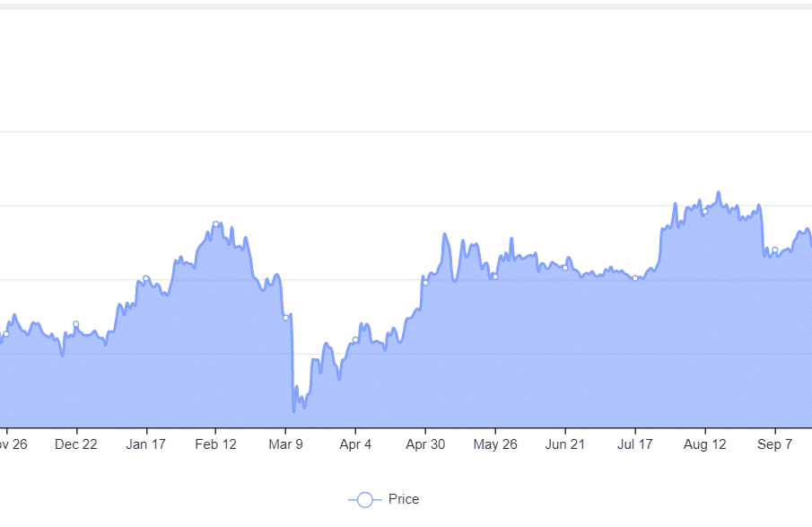812x527 pixels.
Task: Click the Apr 30 x-axis date label
Action: pos(425,444)
